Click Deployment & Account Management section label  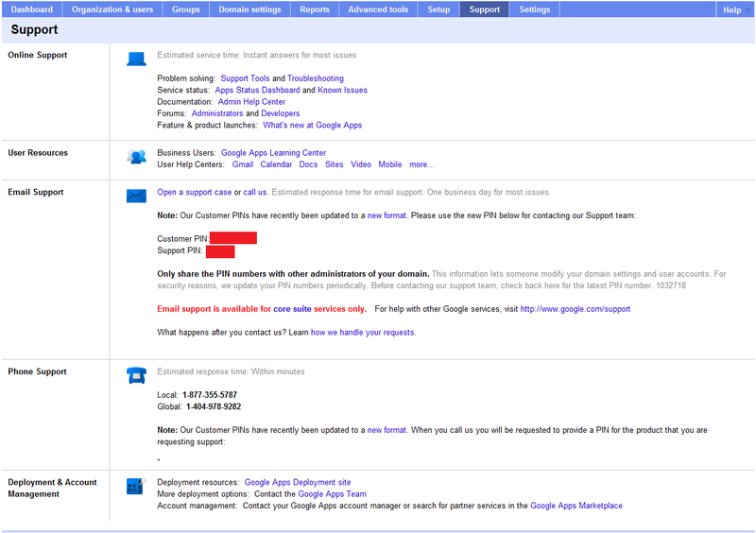point(52,489)
